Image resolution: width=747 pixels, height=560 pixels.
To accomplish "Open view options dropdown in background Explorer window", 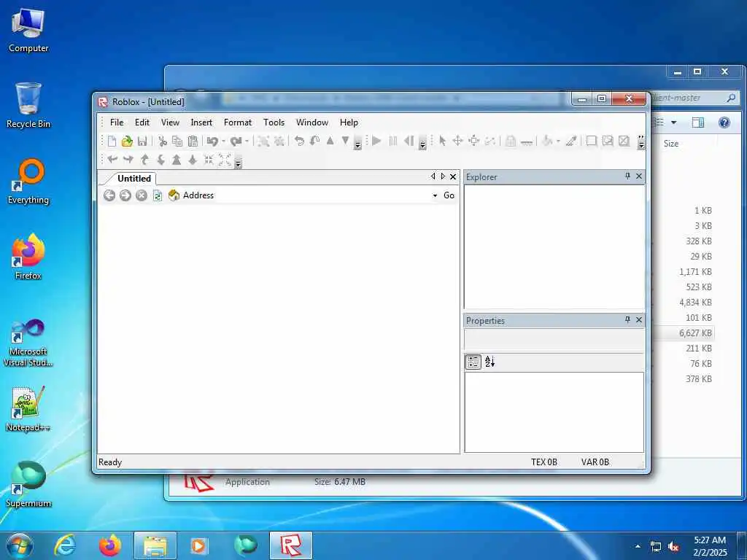I will click(x=673, y=122).
